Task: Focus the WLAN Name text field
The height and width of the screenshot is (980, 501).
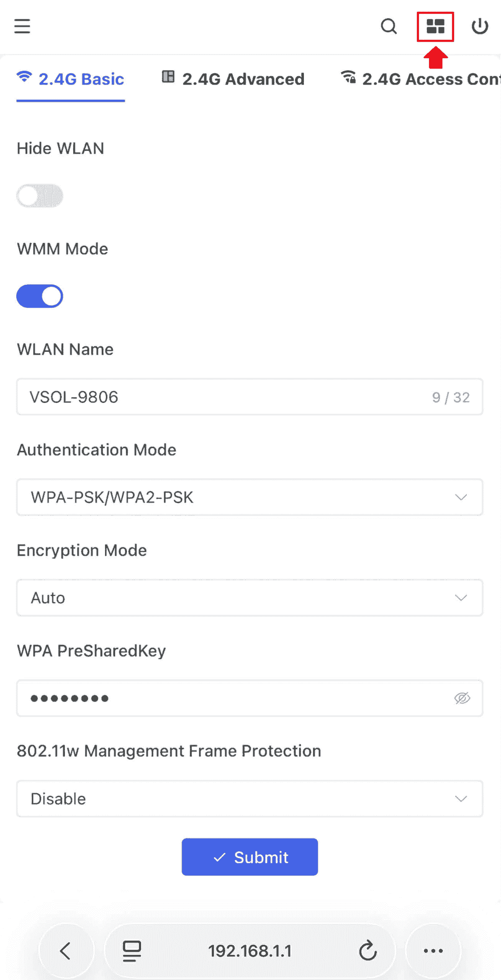Action: 226,397
